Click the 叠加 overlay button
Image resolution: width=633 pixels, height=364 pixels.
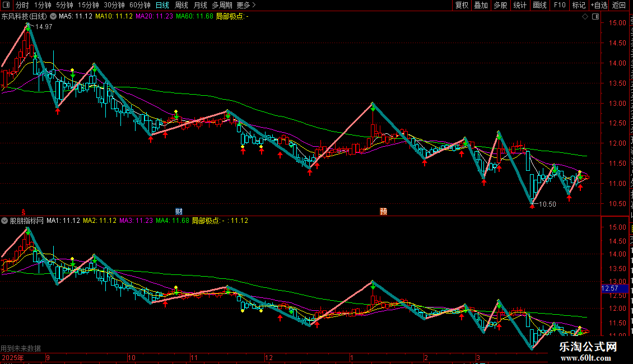tap(481, 5)
